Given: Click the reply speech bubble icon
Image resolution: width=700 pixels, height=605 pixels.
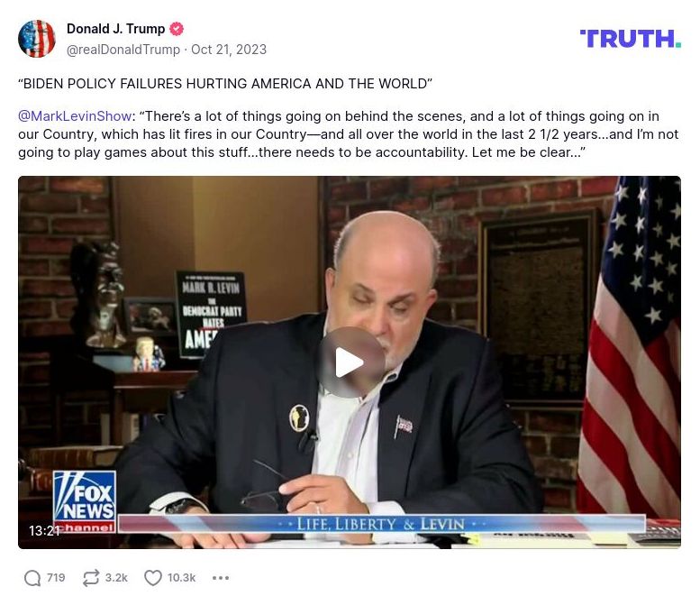Looking at the screenshot, I should click(32, 578).
